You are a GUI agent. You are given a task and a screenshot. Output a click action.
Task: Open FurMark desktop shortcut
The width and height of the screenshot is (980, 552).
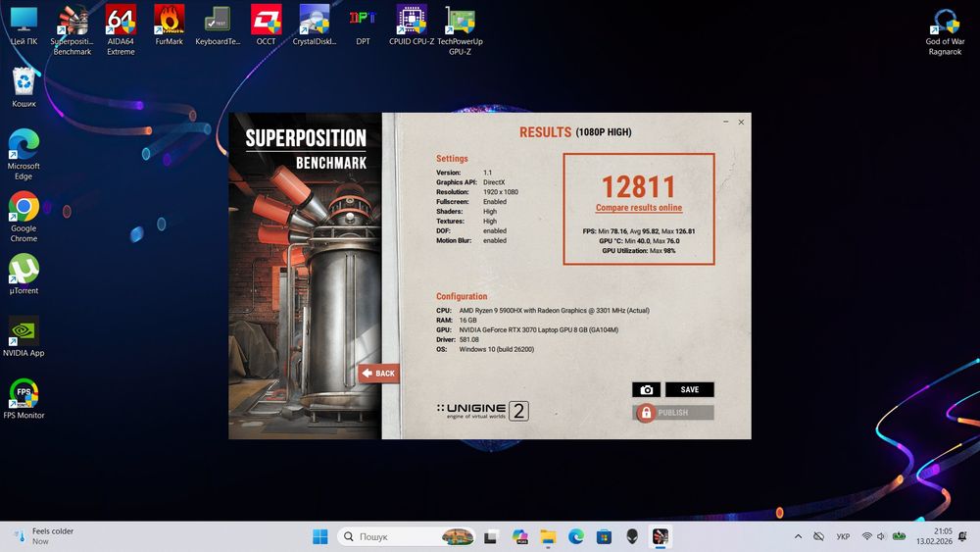coord(169,25)
